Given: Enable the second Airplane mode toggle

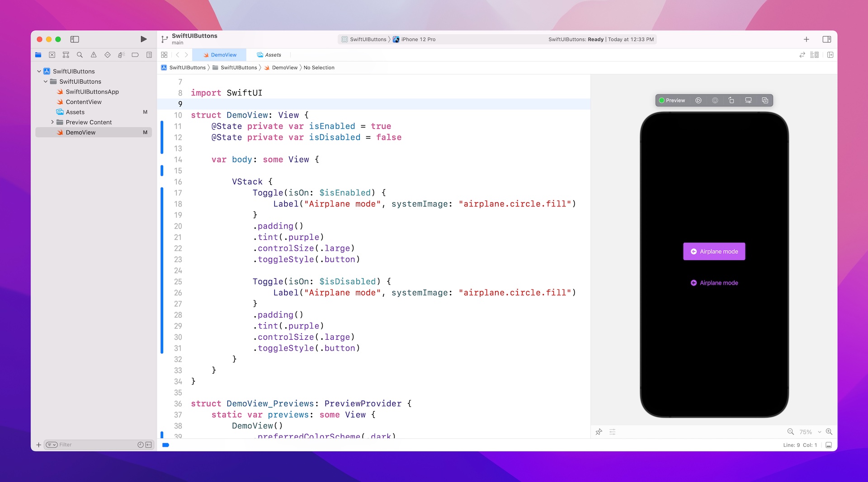Looking at the screenshot, I should click(x=714, y=283).
